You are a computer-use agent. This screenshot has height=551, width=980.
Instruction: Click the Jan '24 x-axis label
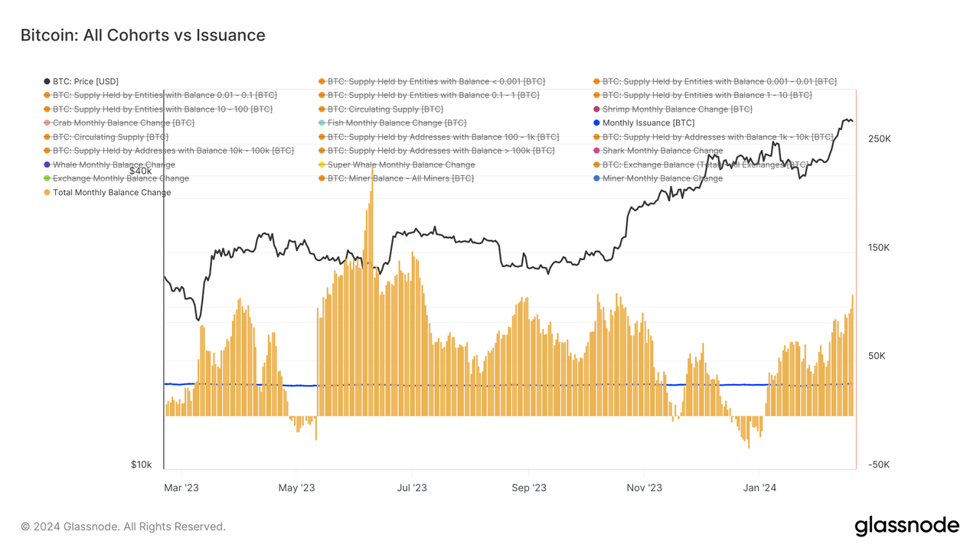coord(759,487)
